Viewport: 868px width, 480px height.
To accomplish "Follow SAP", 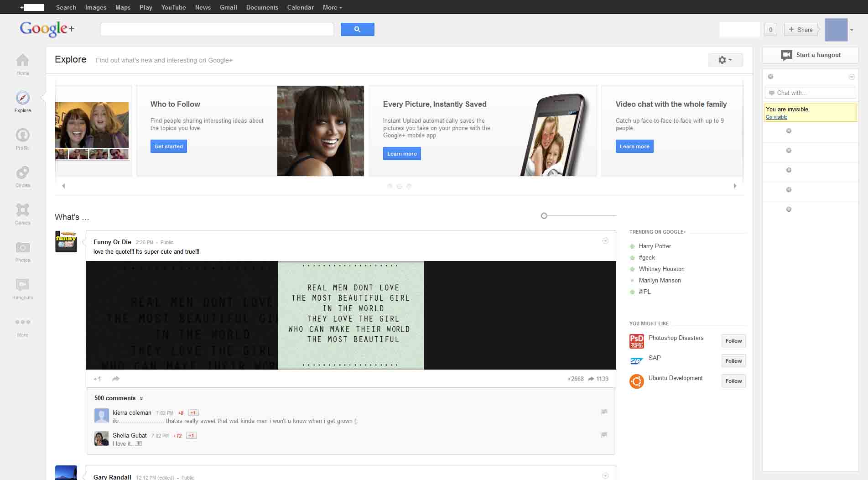I will pyautogui.click(x=733, y=361).
